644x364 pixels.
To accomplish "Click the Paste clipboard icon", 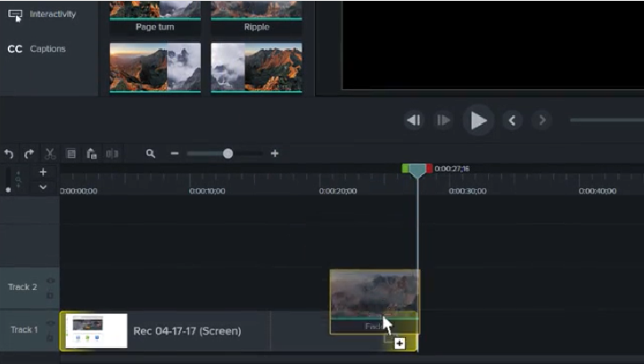I will coord(91,153).
